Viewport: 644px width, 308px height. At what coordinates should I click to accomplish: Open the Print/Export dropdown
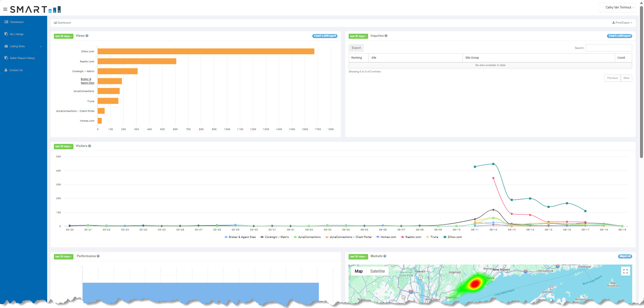(622, 23)
